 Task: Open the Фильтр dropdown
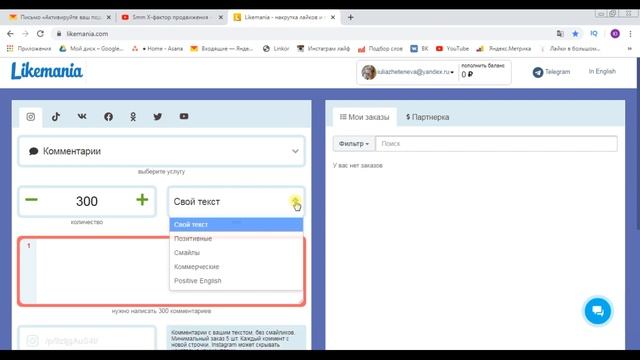(x=353, y=144)
